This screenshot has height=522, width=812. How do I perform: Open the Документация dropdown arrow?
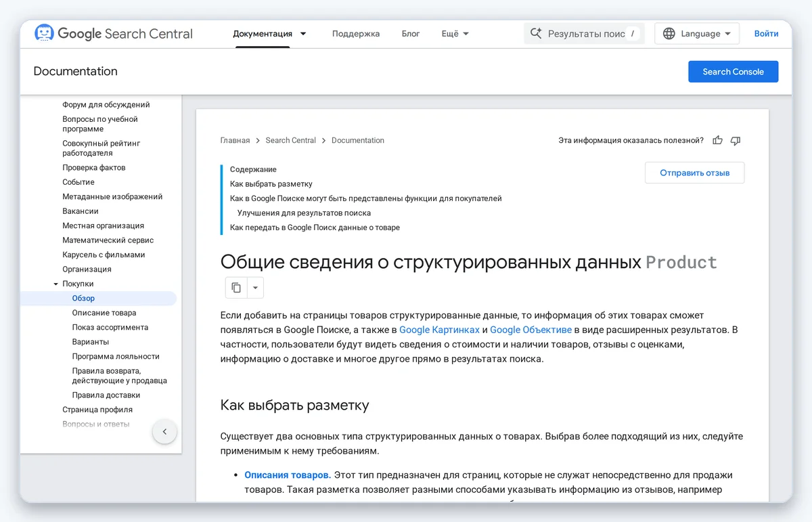tap(303, 33)
